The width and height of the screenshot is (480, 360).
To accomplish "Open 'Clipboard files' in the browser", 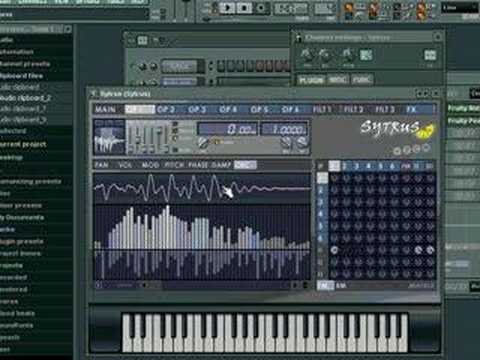I will (22, 76).
